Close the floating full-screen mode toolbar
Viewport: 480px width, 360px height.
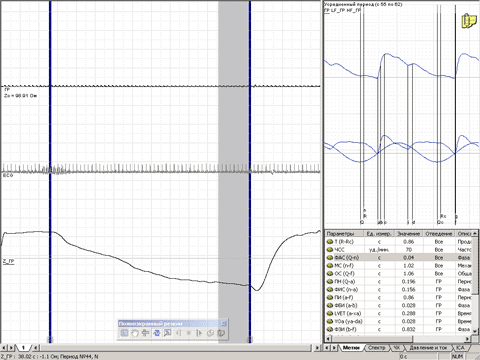coord(224,323)
